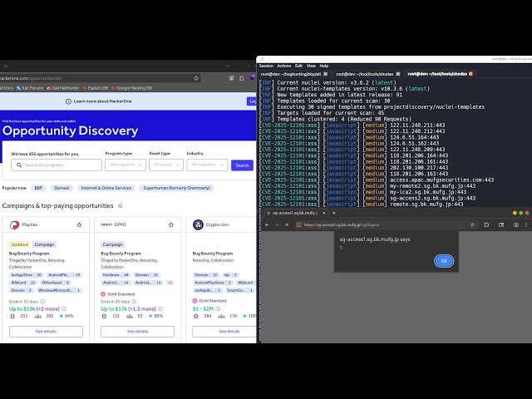
Task: Bookmark the sg-access1 page with star icon
Action: pos(472,224)
